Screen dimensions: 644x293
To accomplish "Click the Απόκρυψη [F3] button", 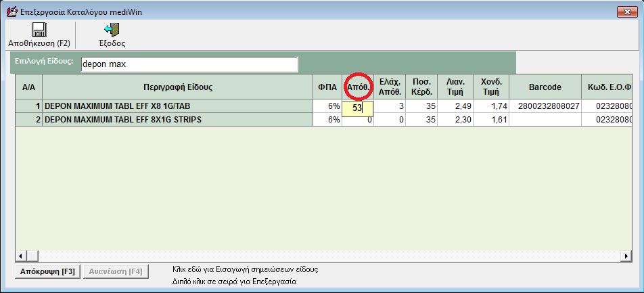I will [47, 271].
